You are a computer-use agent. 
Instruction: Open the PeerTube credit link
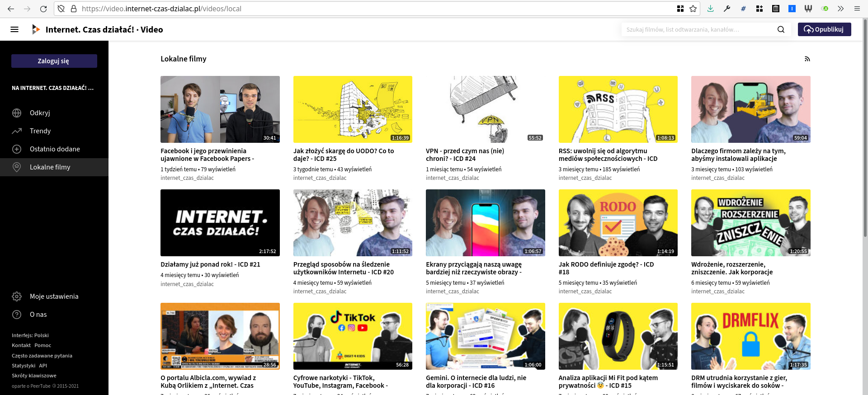click(45, 386)
